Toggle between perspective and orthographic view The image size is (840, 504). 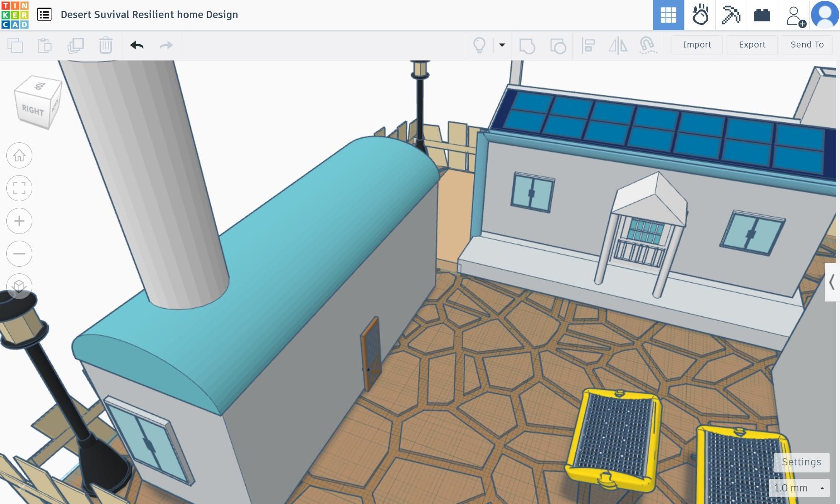point(19,286)
